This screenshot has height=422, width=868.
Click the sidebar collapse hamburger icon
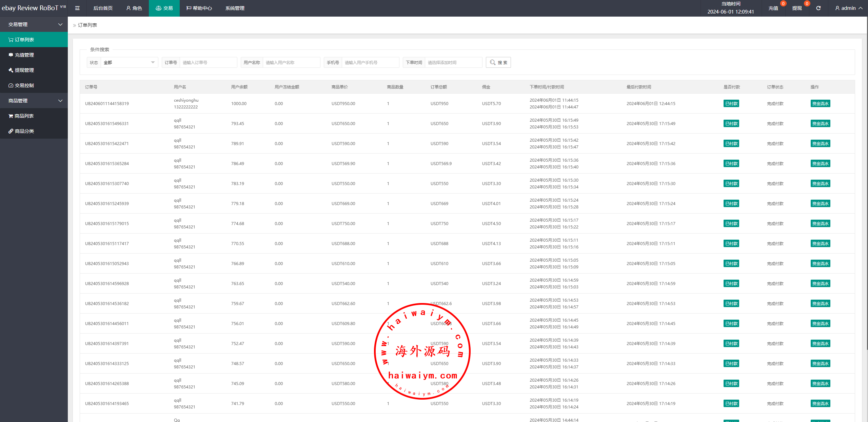(77, 8)
